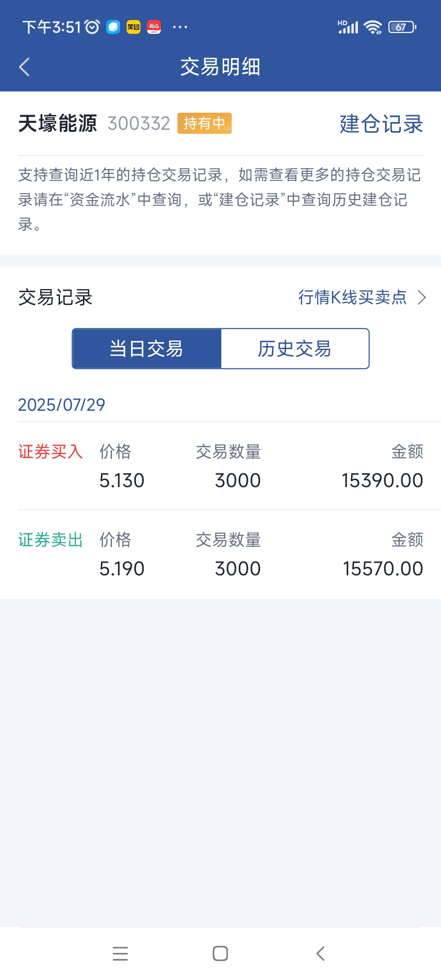This screenshot has width=441, height=980.
Task: Open the 证券买入 transaction record
Action: point(220,466)
